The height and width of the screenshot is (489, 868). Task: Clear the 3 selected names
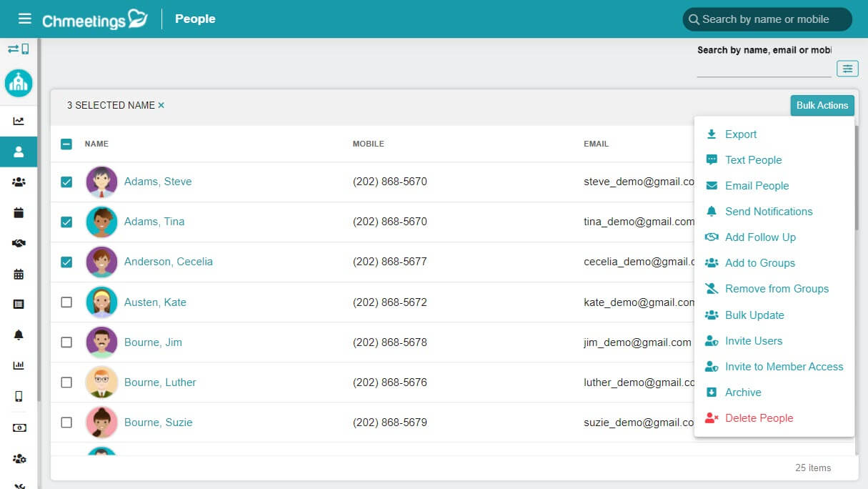[x=161, y=105]
